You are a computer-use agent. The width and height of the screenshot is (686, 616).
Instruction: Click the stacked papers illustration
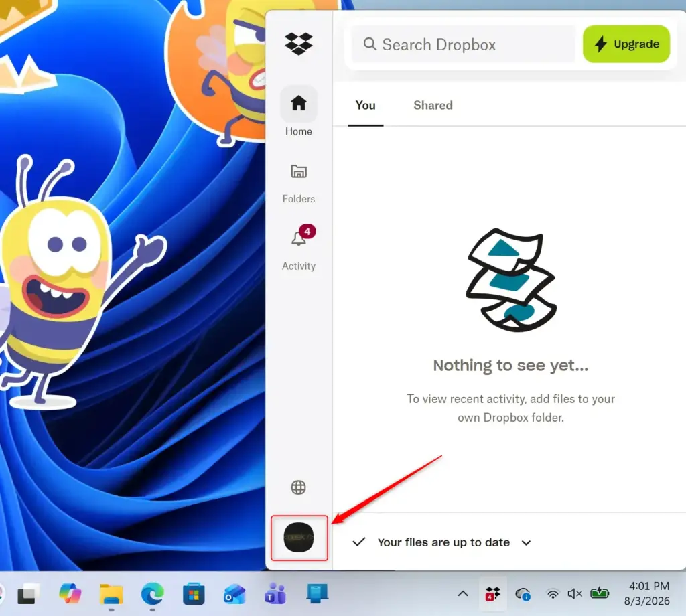[x=511, y=280]
